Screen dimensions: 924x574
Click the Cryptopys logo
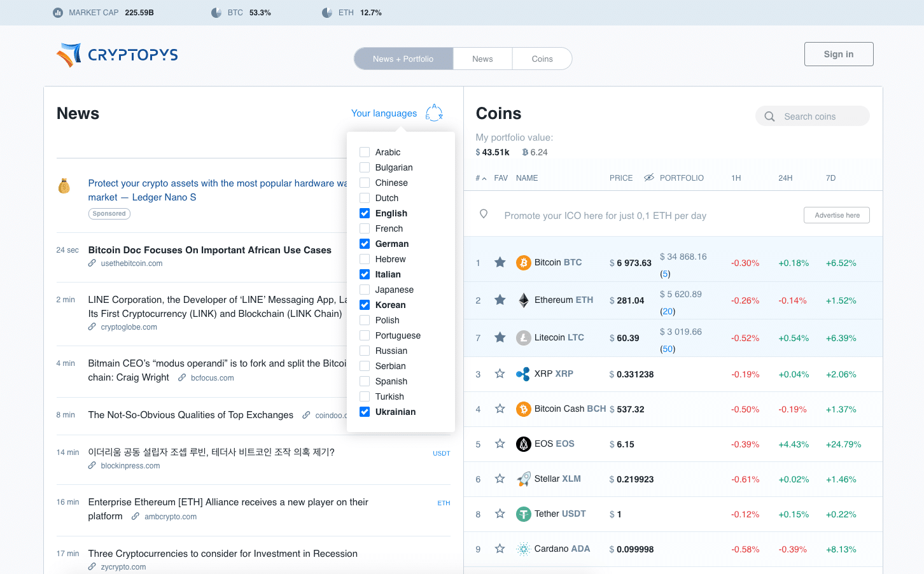click(x=117, y=55)
